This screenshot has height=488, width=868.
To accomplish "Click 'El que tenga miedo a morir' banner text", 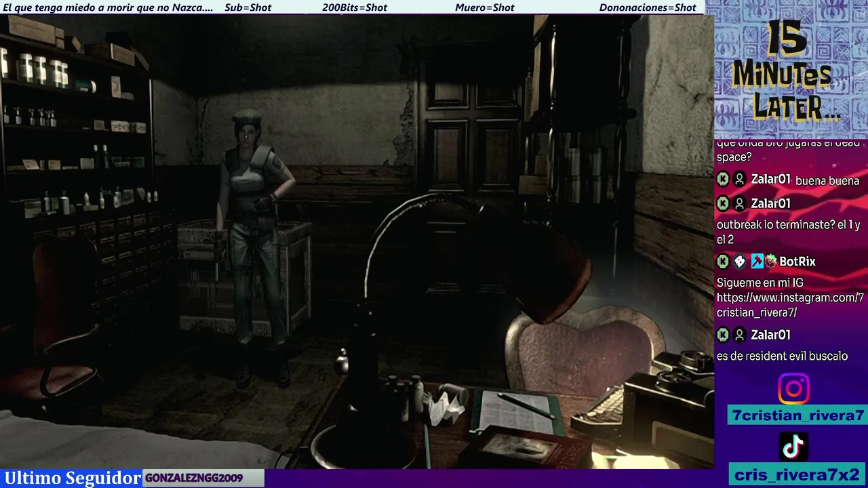I will 108,7.
